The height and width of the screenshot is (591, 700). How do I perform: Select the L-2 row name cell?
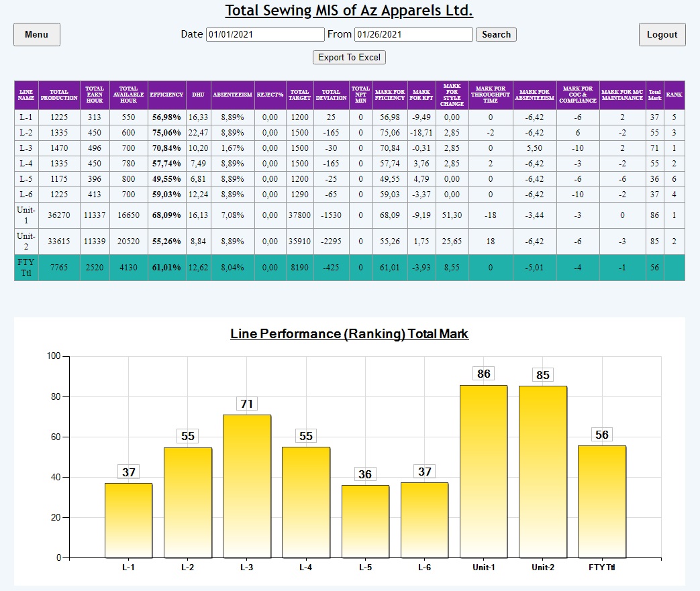[26, 133]
